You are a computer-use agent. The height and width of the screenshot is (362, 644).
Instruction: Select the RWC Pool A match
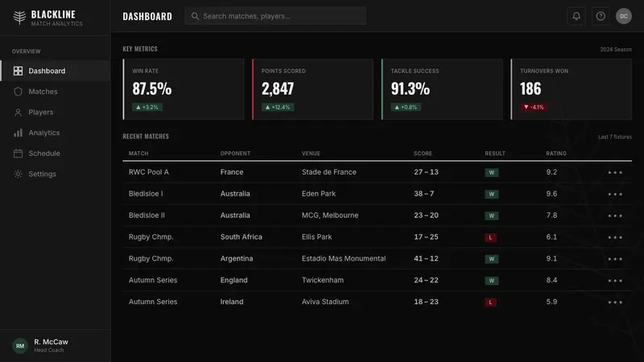click(x=149, y=172)
